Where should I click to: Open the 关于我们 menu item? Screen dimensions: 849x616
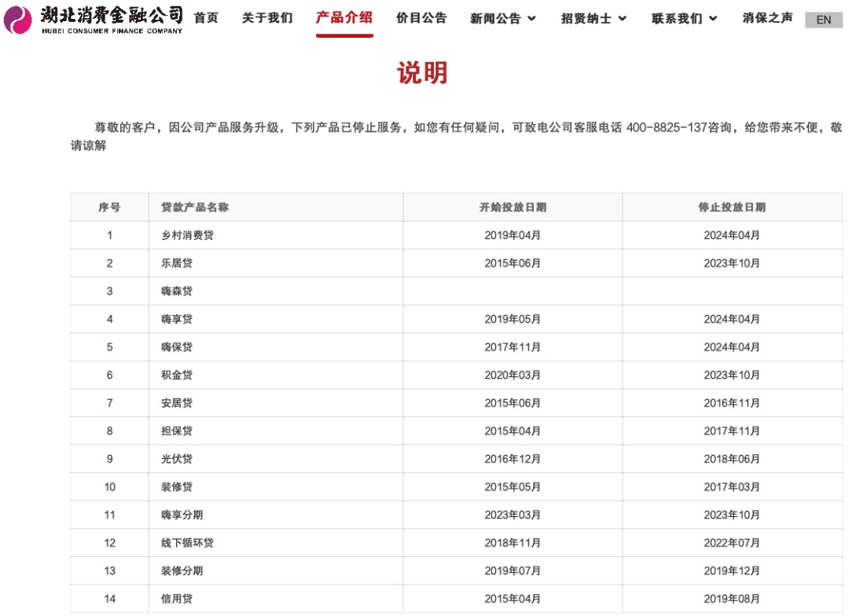[x=267, y=18]
